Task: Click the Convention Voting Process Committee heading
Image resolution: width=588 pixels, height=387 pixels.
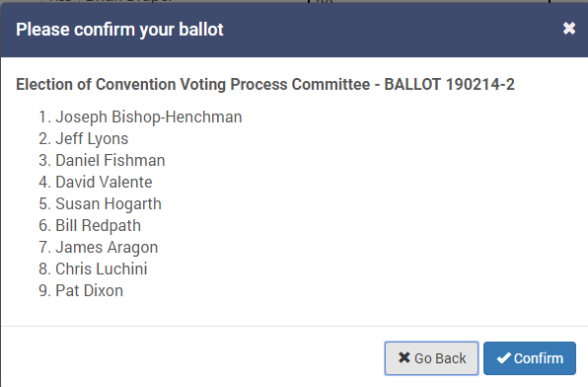Action: click(233, 85)
